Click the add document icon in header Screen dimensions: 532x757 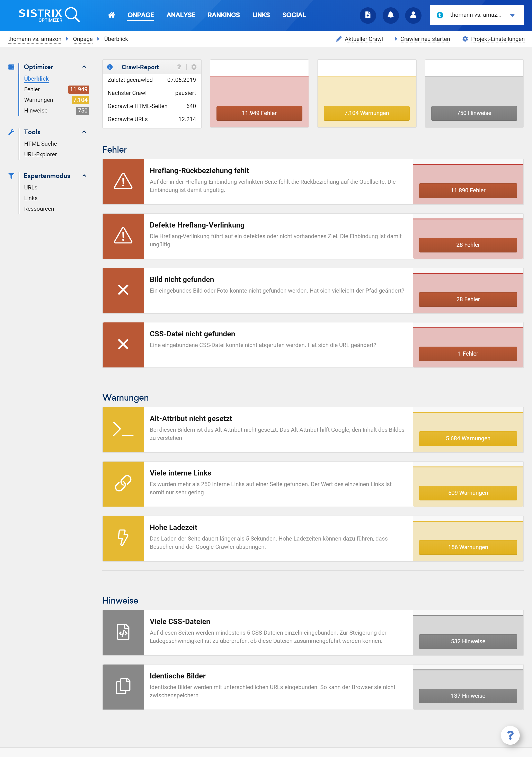(x=368, y=15)
